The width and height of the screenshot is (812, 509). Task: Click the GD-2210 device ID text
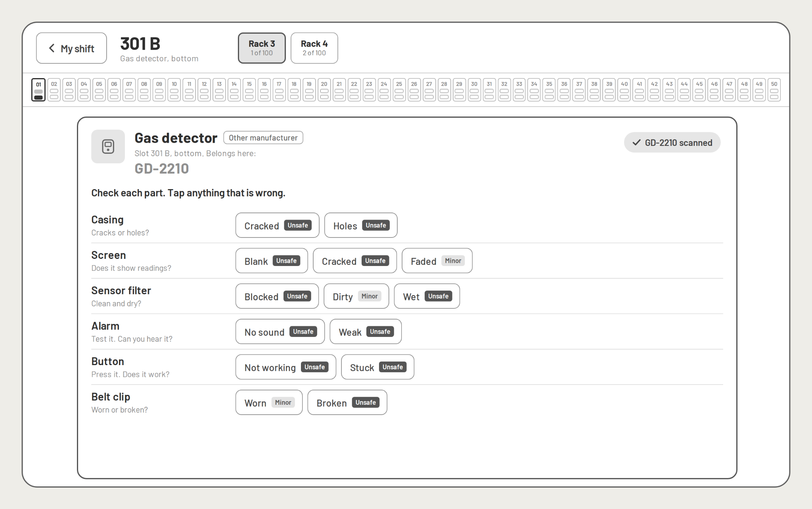click(162, 168)
